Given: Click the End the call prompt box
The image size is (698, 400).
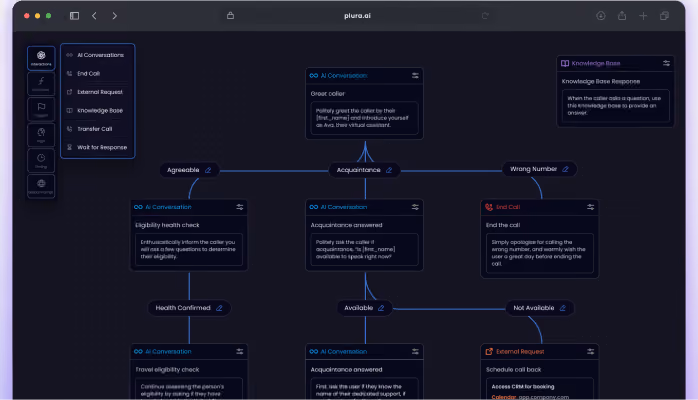Looking at the screenshot, I should pos(540,253).
